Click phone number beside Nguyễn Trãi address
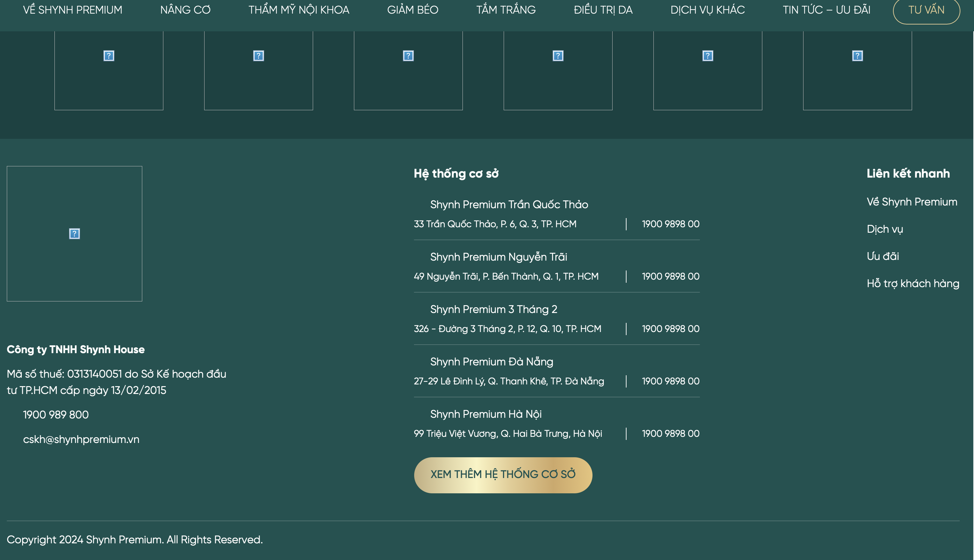This screenshot has width=974, height=560. pyautogui.click(x=670, y=276)
